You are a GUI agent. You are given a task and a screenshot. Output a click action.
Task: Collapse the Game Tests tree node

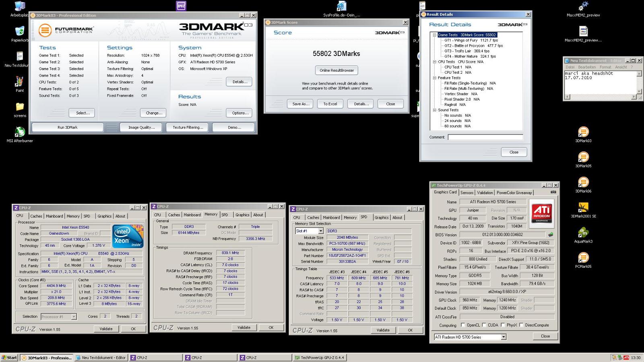[434, 35]
